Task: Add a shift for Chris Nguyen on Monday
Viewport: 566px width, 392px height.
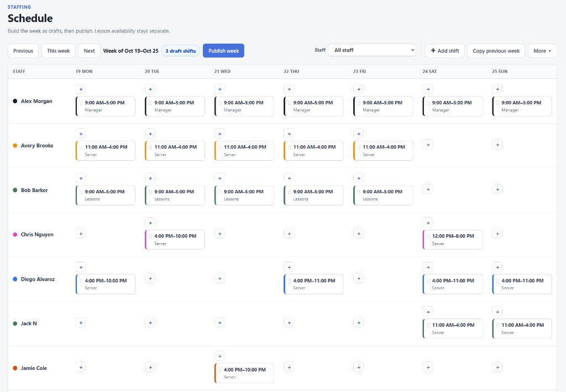Action: point(81,234)
